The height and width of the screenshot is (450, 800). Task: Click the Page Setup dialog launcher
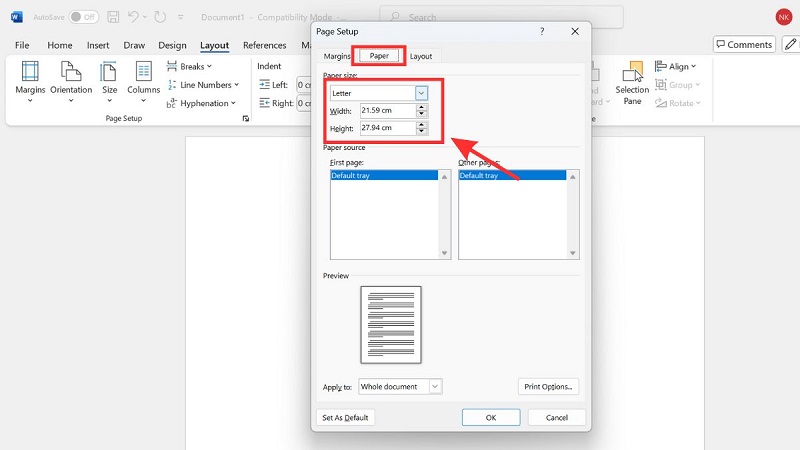coord(246,119)
